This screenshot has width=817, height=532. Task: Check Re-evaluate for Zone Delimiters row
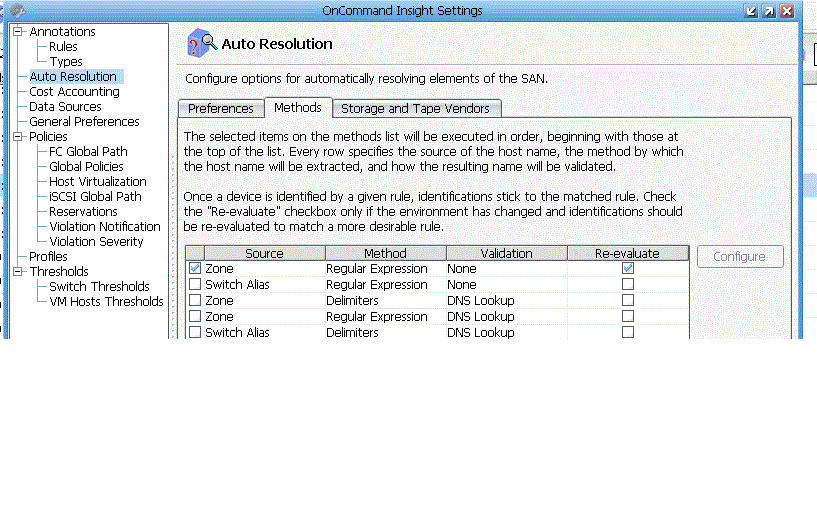point(628,301)
